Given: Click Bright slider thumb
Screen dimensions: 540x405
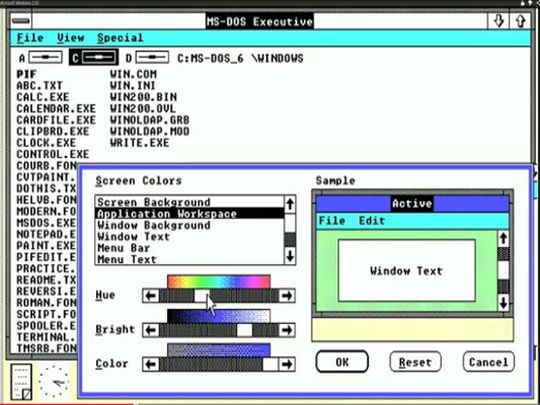Looking at the screenshot, I should (245, 330).
